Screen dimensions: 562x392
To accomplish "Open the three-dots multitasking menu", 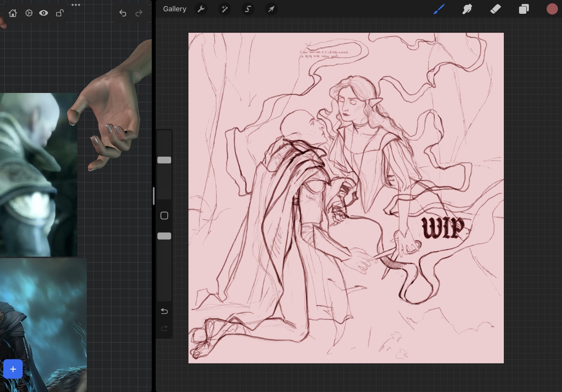I will (x=76, y=5).
